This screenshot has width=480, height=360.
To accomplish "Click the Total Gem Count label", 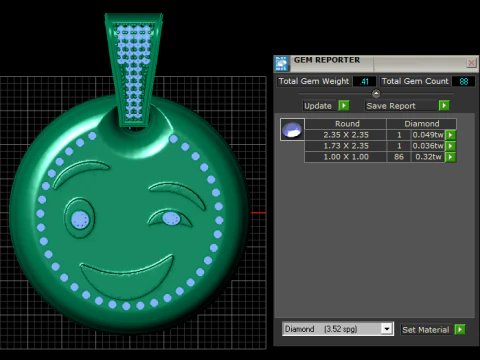I will tap(415, 81).
